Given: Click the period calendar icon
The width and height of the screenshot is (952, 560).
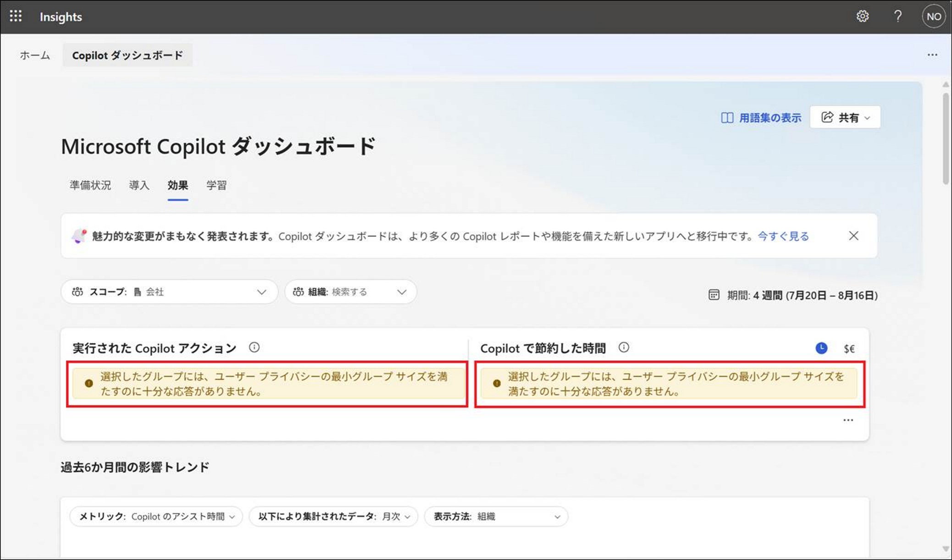Looking at the screenshot, I should pyautogui.click(x=714, y=295).
